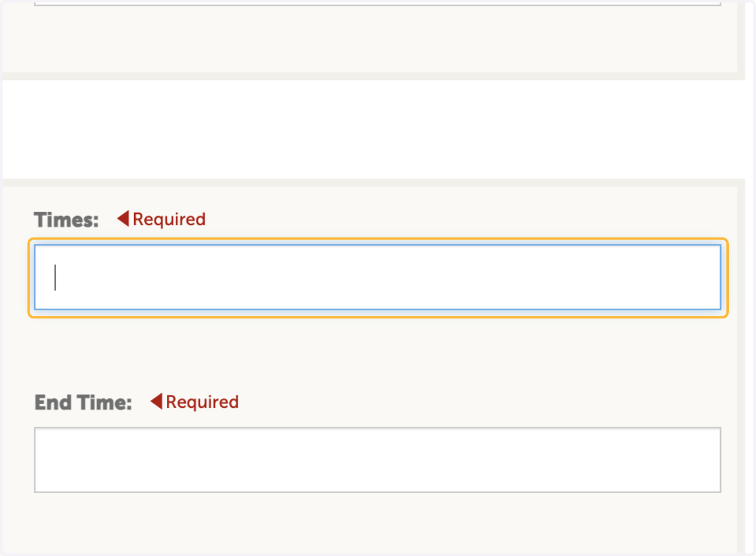Click the middle of the Times input box
The image size is (756, 556).
point(377,277)
